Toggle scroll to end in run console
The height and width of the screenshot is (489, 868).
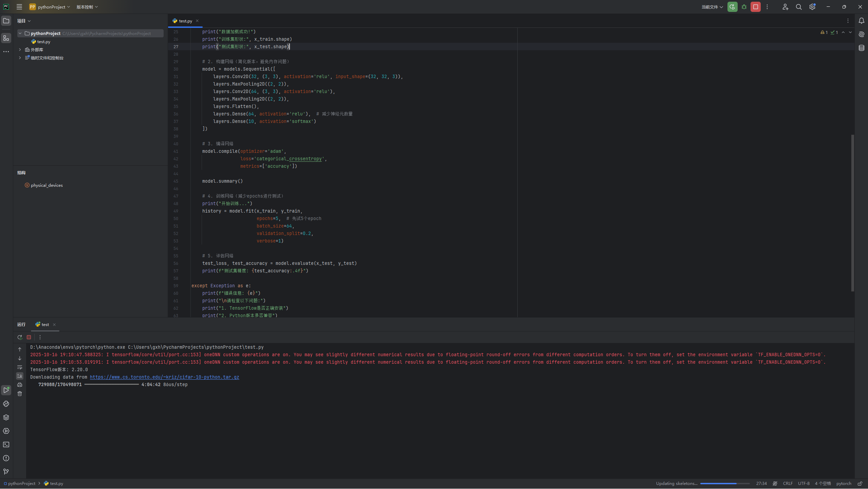pyautogui.click(x=20, y=376)
